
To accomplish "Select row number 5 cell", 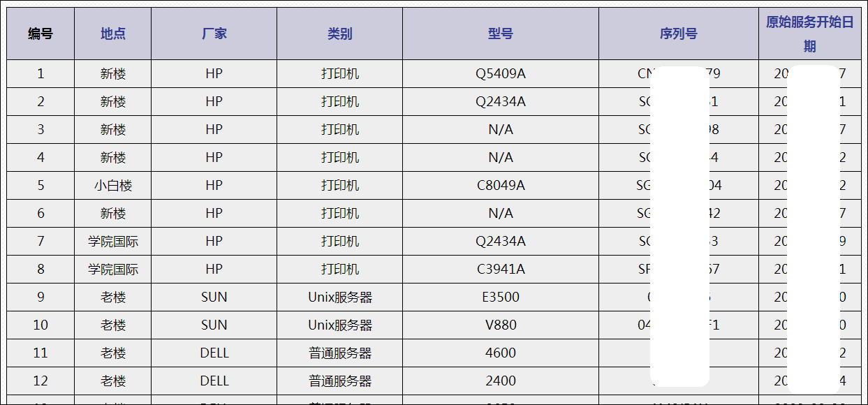I will tap(41, 185).
